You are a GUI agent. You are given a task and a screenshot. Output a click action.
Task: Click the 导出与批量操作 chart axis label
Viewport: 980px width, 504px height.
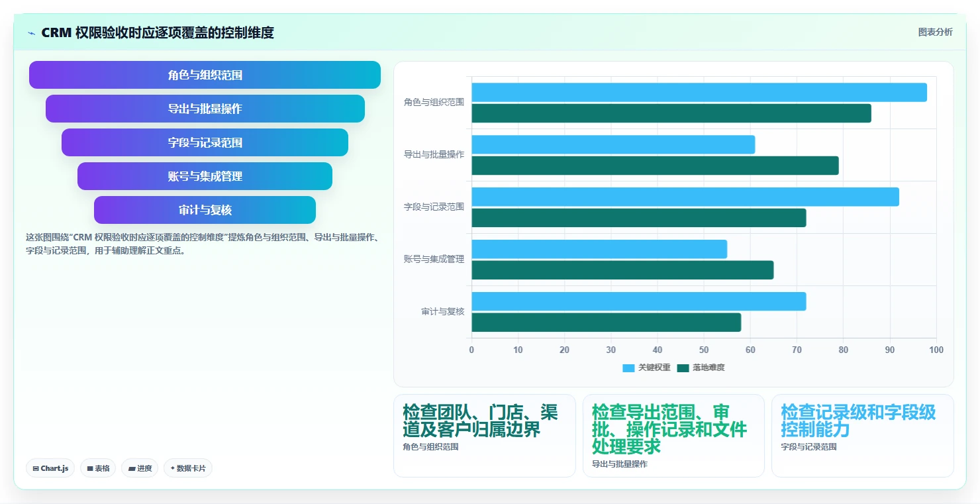[434, 154]
